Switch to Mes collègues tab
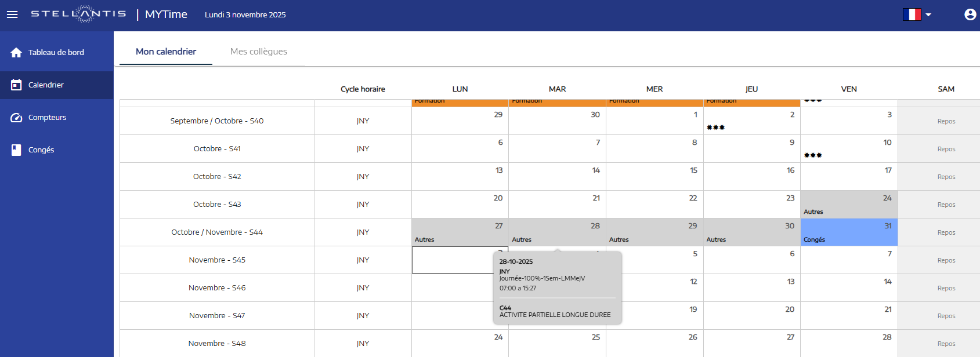 [x=258, y=52]
